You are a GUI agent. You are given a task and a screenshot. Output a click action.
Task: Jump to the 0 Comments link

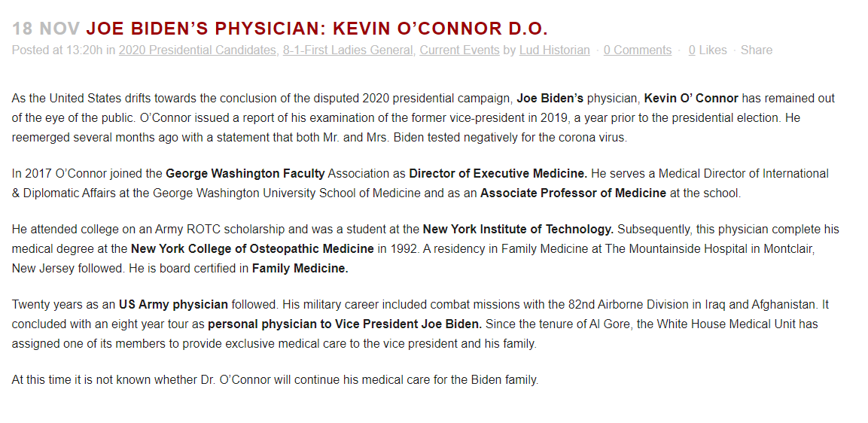coord(637,50)
